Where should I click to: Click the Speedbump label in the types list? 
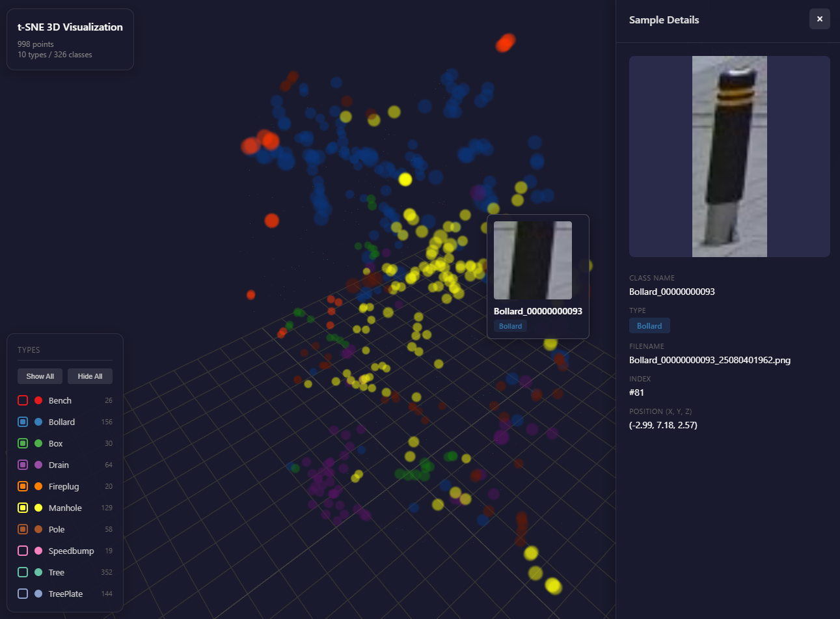click(72, 551)
